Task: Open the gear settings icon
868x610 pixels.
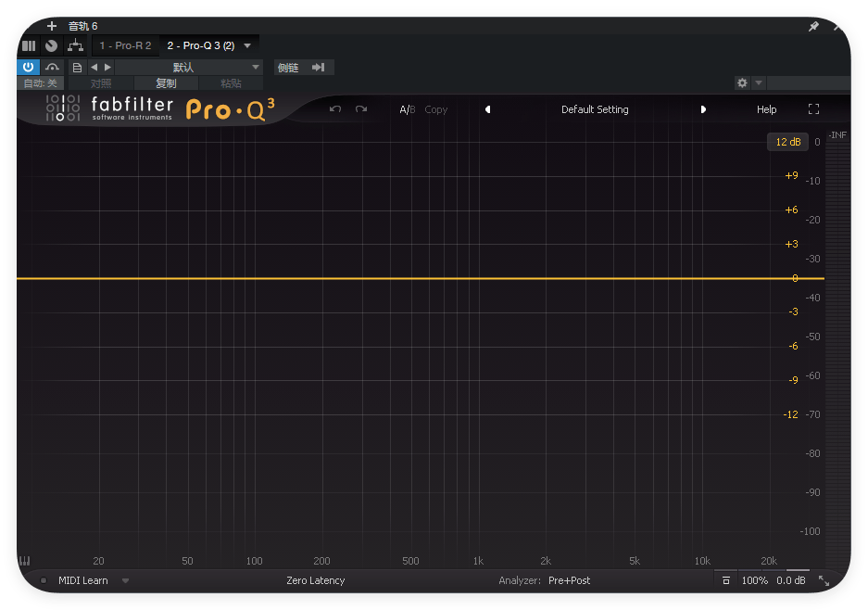Action: coord(742,83)
